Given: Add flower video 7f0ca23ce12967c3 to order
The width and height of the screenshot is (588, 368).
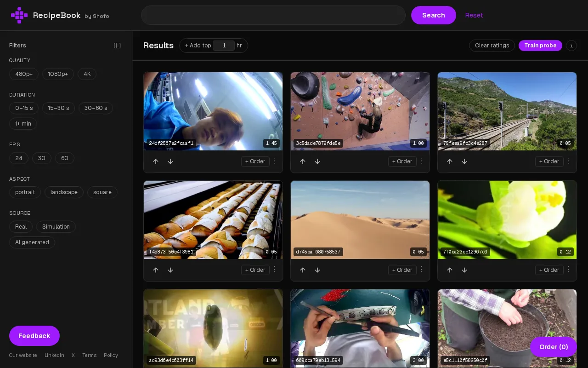Looking at the screenshot, I should (x=549, y=270).
